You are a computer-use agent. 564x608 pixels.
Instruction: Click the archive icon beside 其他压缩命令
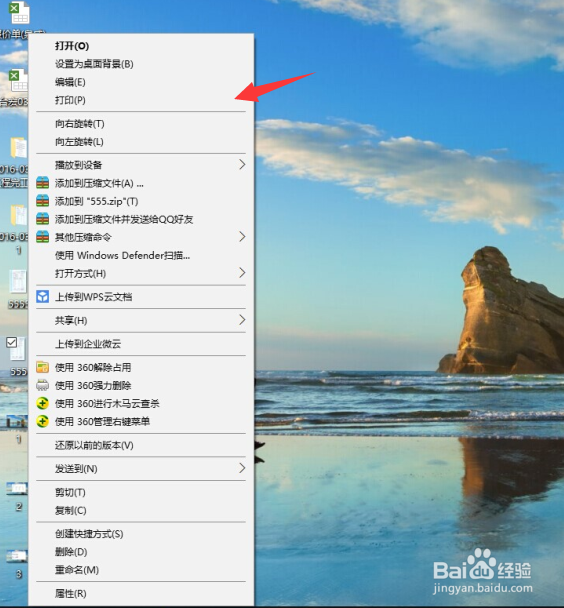click(x=43, y=237)
